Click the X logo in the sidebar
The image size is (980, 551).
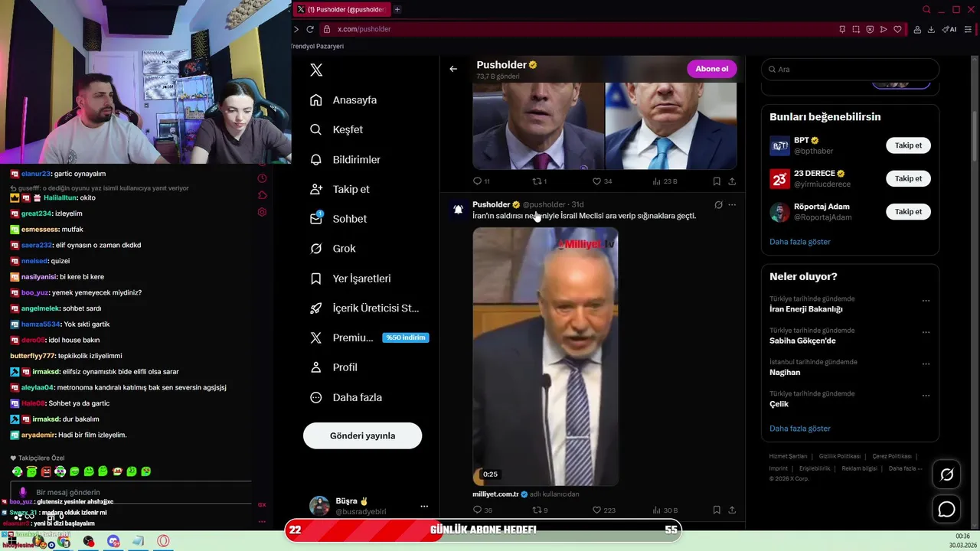316,70
